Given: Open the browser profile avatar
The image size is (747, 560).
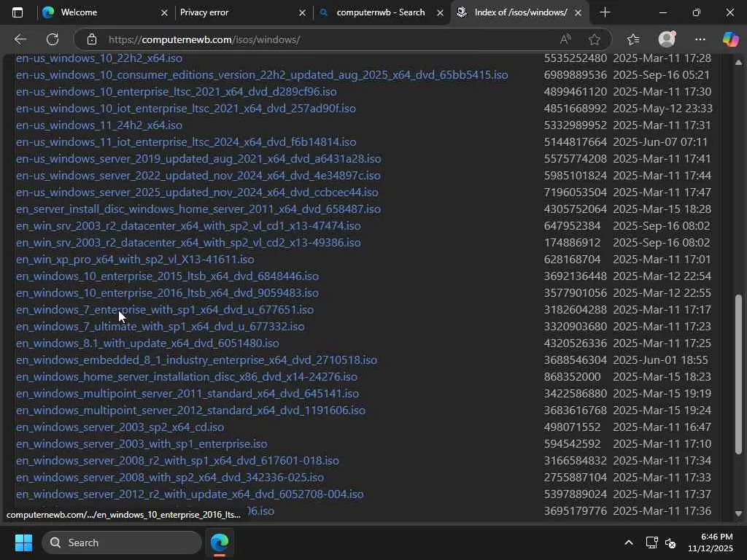Looking at the screenshot, I should click(x=667, y=39).
